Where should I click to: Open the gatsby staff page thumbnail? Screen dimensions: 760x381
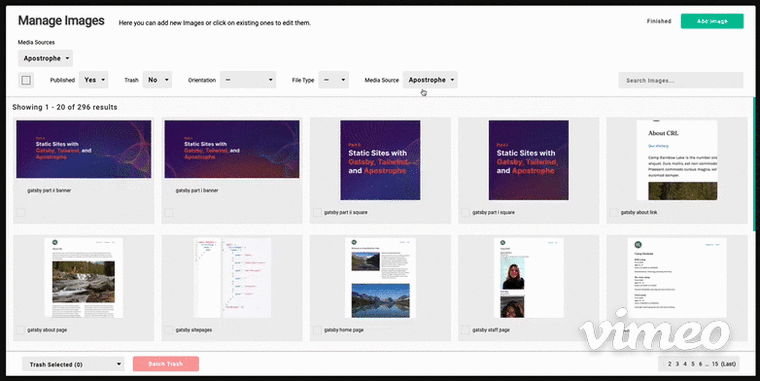click(529, 278)
